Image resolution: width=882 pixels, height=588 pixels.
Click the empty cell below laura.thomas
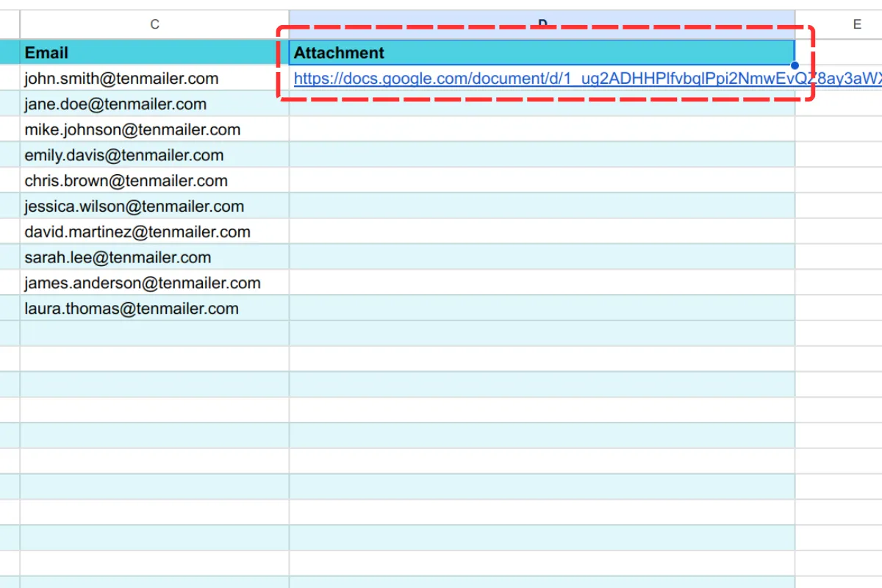[147, 334]
